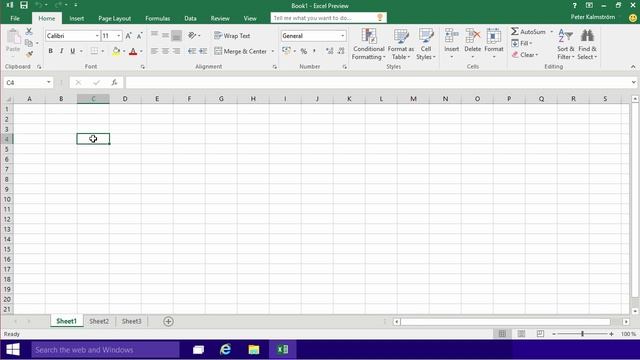This screenshot has height=360, width=640.
Task: Click the Name Box showing C4
Action: click(28, 82)
